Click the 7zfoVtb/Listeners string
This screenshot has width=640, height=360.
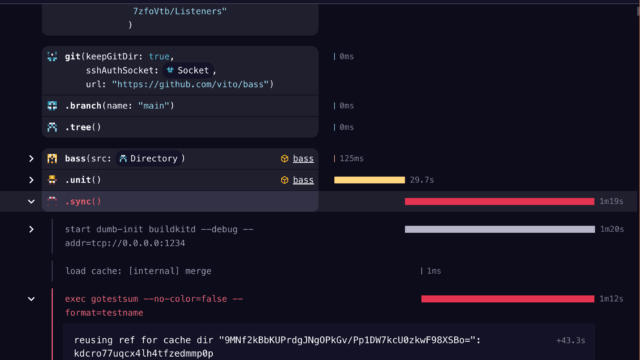pos(180,11)
